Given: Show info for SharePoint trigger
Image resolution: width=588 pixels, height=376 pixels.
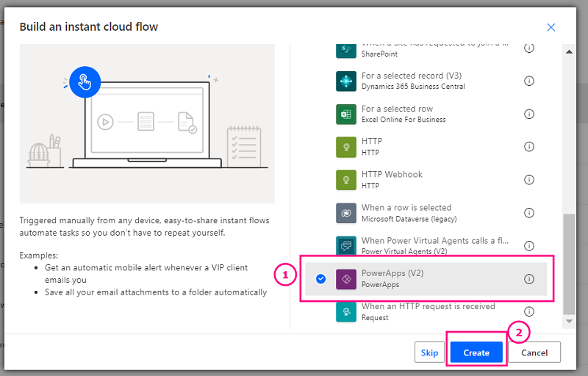Looking at the screenshot, I should [x=528, y=48].
